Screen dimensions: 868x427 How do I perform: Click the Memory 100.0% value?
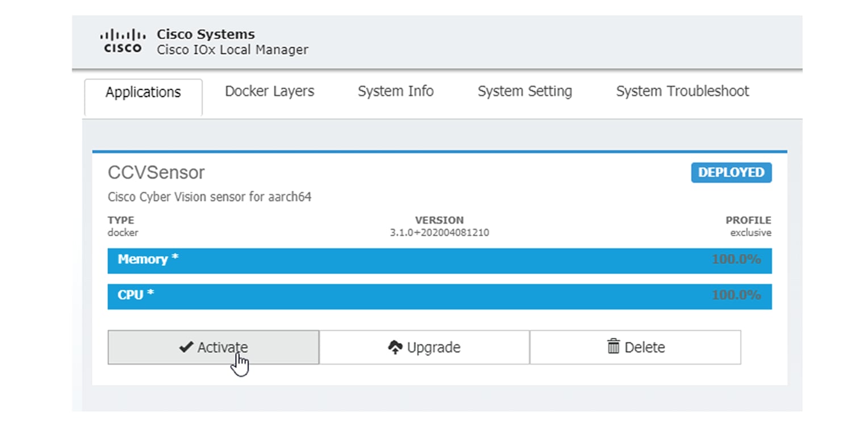[x=736, y=259]
